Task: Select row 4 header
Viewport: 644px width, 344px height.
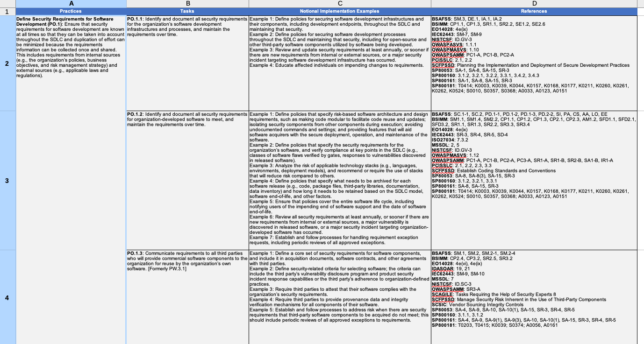Action: coord(7,297)
